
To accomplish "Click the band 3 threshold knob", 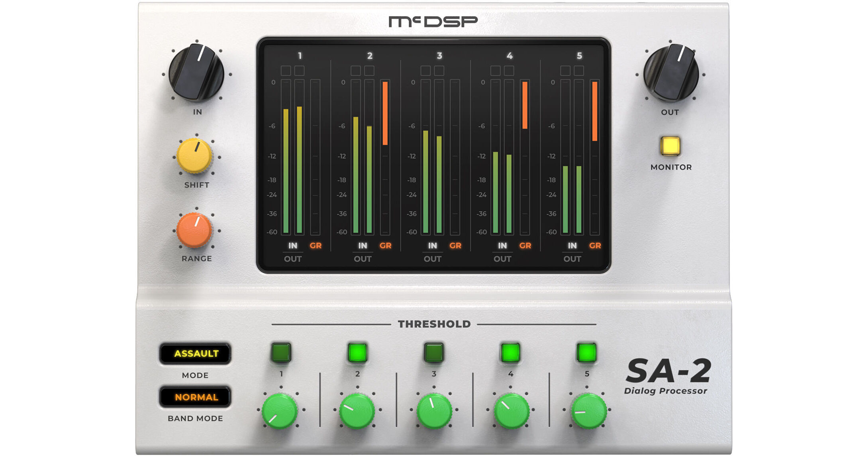I will [434, 411].
